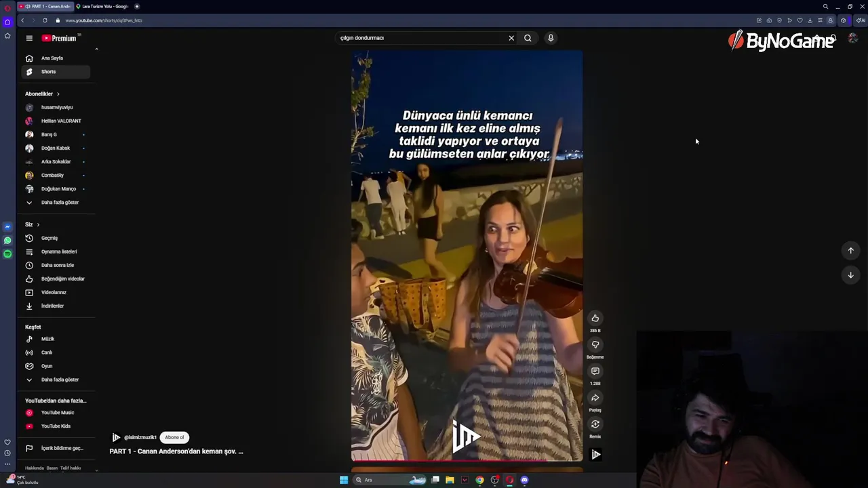Screen dimensions: 868x488
Task: Pause the playing Short video
Action: 467,256
